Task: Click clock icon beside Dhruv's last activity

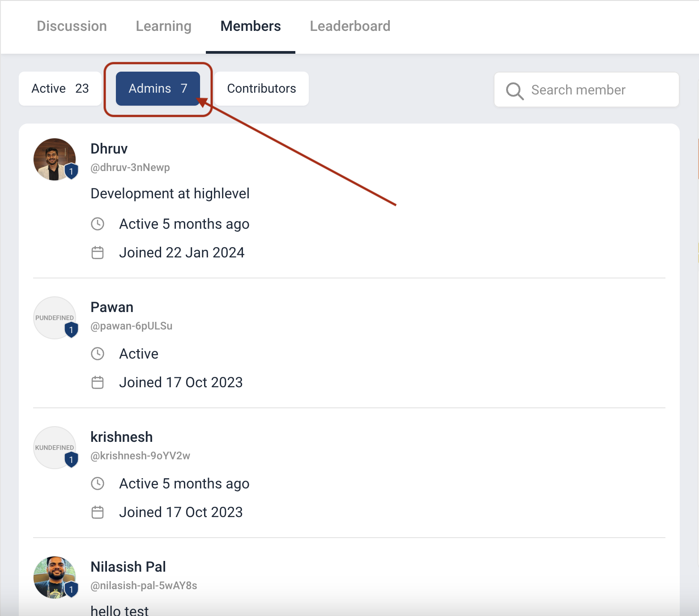Action: (98, 224)
